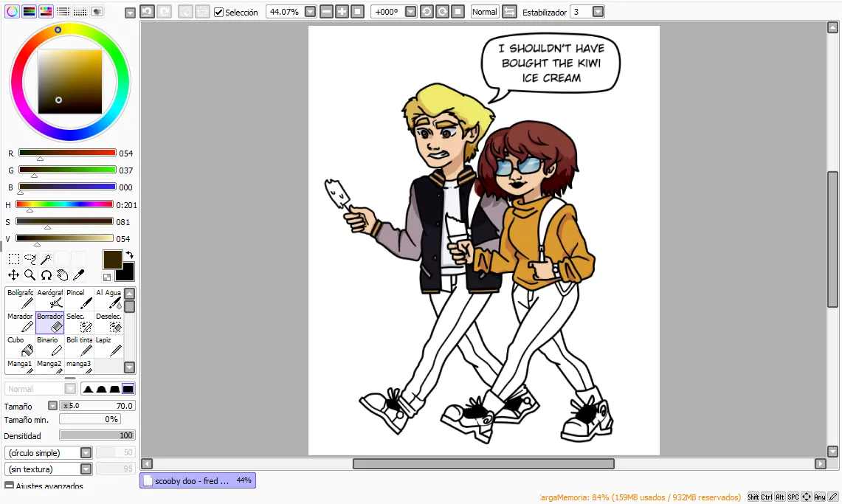Open the zoom percentage dropdown
The height and width of the screenshot is (504, 842).
(x=310, y=11)
